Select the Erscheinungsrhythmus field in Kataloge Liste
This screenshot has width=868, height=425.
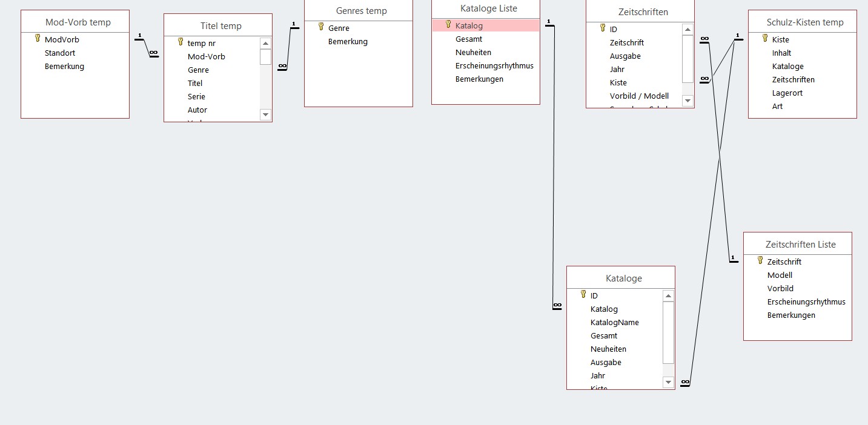coord(494,65)
